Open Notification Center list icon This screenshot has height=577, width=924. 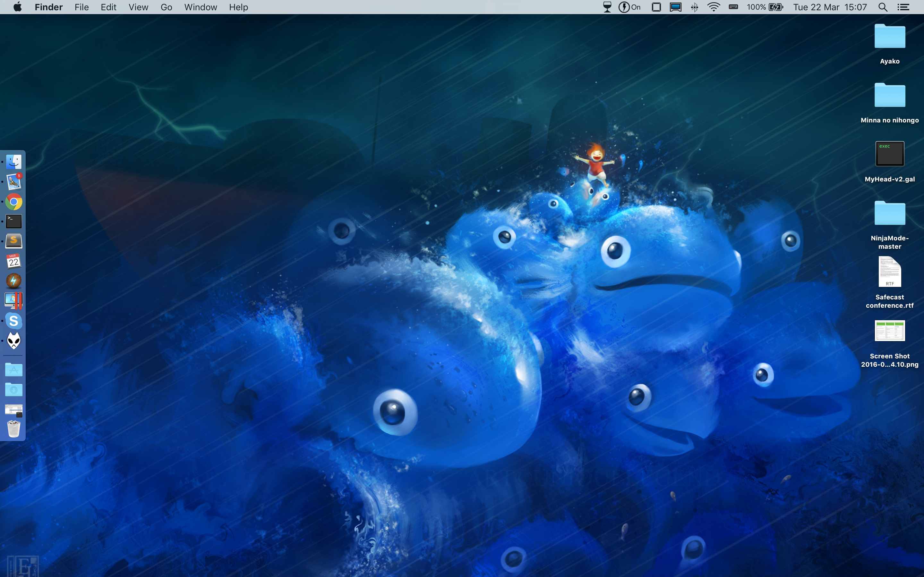click(x=903, y=7)
